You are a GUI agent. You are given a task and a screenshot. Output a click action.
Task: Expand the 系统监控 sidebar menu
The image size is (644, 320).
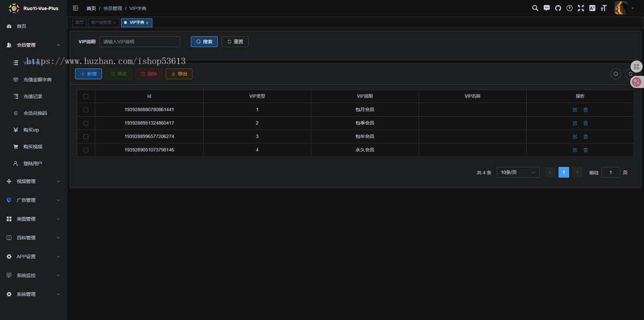pyautogui.click(x=33, y=275)
